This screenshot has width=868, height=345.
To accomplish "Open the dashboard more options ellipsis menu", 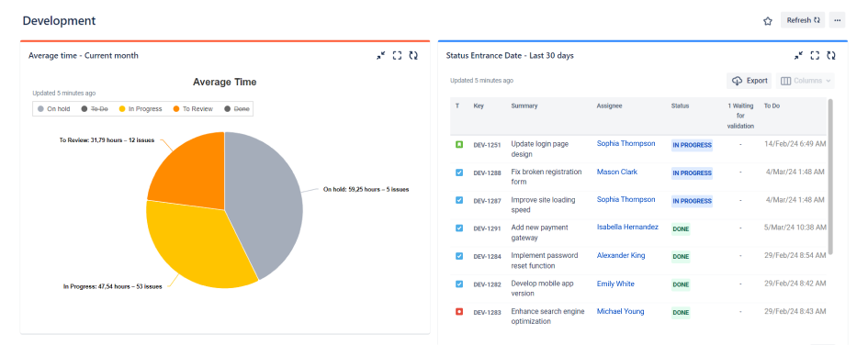I will pyautogui.click(x=837, y=20).
